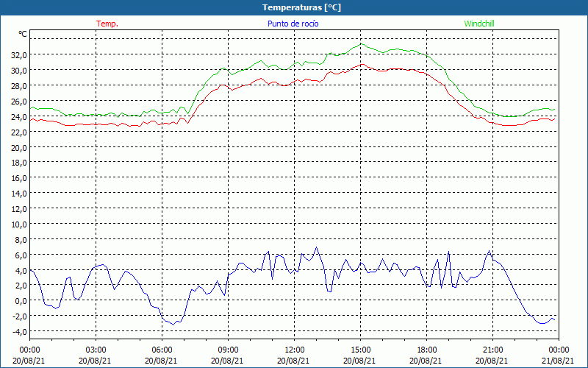Click the blue dew point peak near 13:00
Viewport: 588px width, 368px height.
316,247
